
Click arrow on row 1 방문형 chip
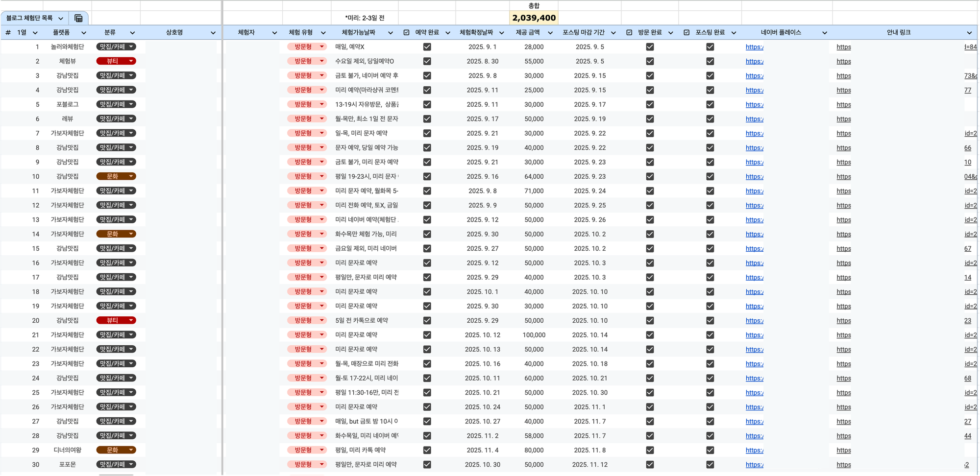tap(321, 47)
